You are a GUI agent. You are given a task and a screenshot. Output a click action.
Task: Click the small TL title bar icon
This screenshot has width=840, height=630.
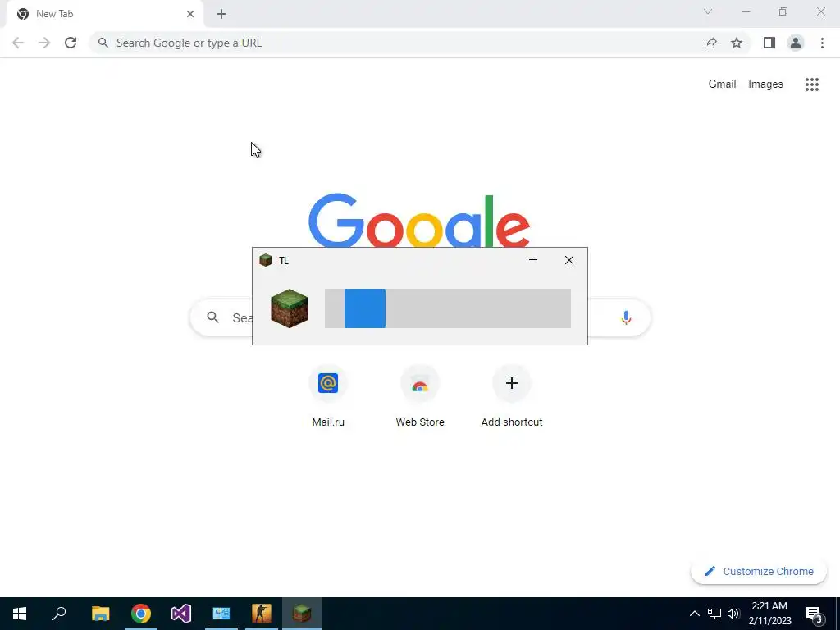point(266,260)
